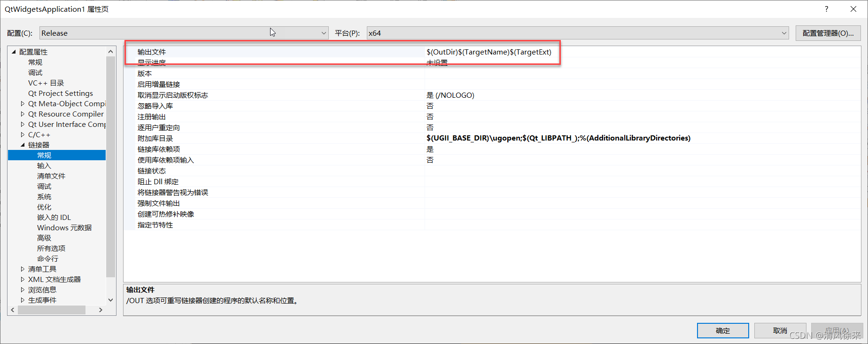868x344 pixels.
Task: Open the 配置(C) Release dropdown
Action: point(184,33)
